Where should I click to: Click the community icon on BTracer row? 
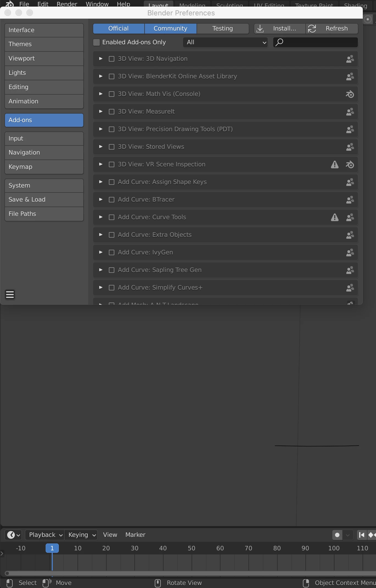pos(350,200)
